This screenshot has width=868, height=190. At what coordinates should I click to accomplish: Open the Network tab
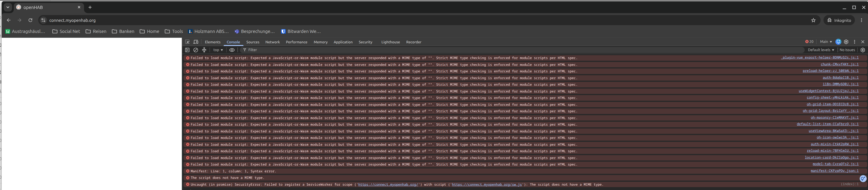click(x=272, y=42)
